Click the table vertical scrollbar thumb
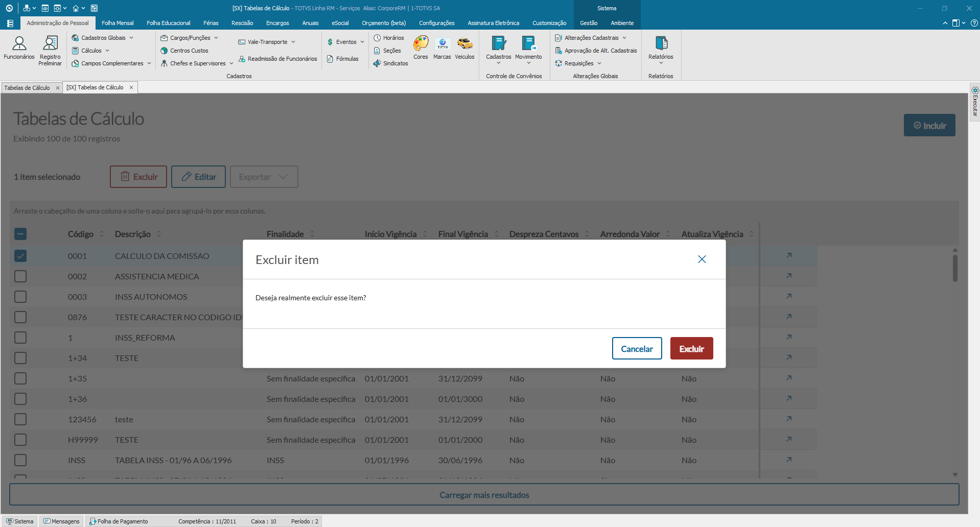 (955, 268)
